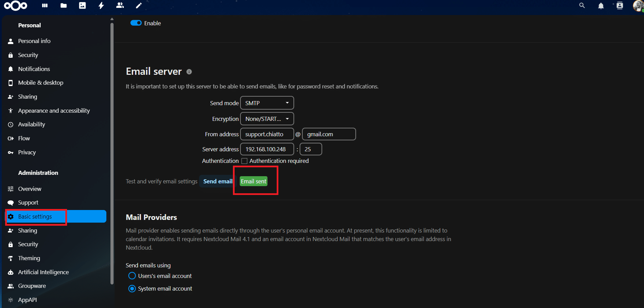Open the Dashboard icon in top bar
Image resolution: width=644 pixels, height=308 pixels.
(45, 5)
